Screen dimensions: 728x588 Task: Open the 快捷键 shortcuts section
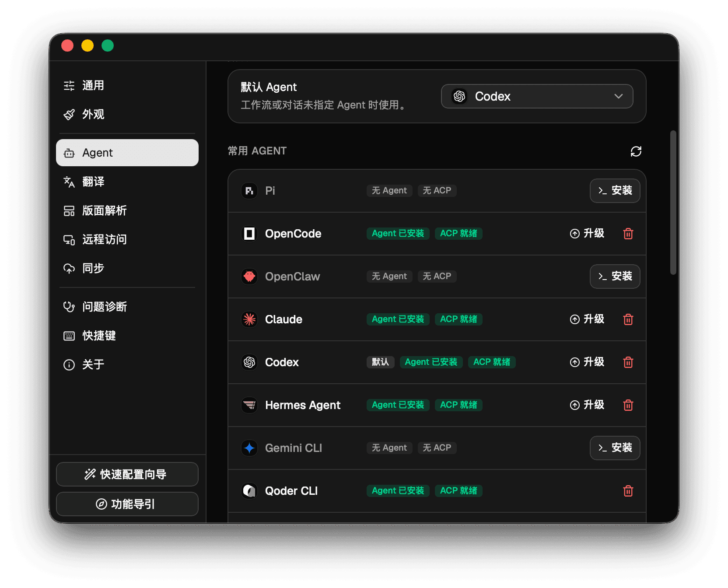point(127,336)
